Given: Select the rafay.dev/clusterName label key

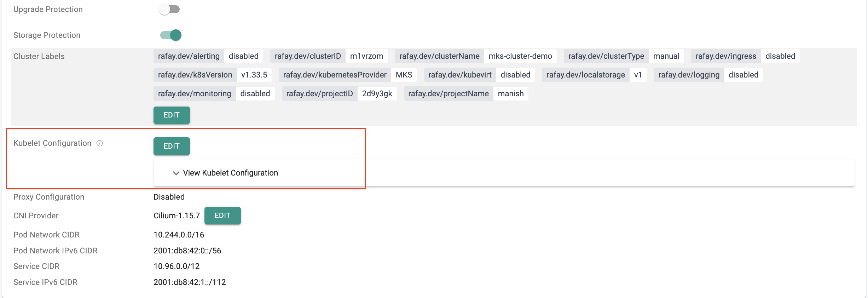Looking at the screenshot, I should coord(439,56).
